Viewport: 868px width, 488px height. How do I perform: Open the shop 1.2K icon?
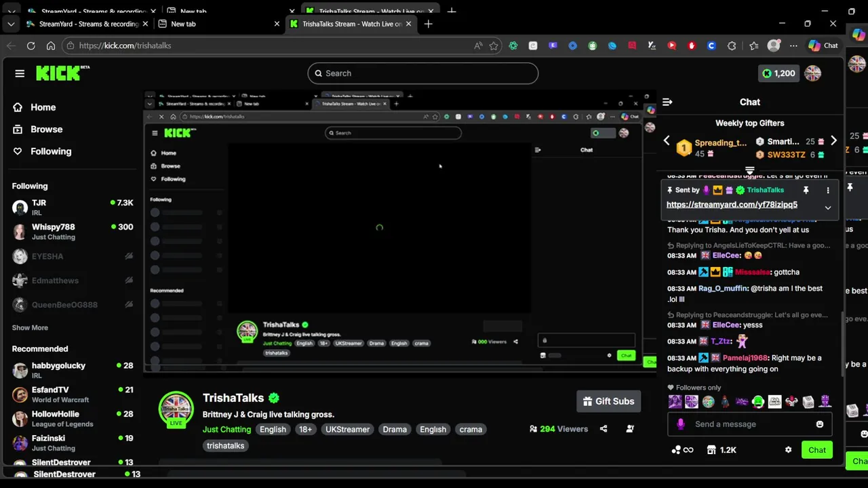722,450
